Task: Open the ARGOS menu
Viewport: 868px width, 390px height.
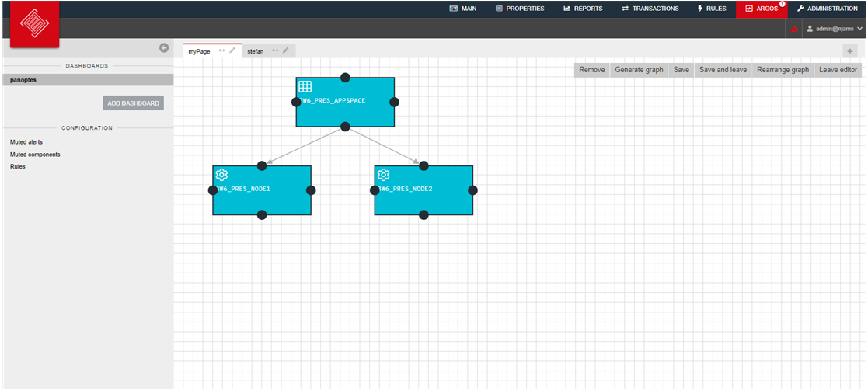Action: [762, 9]
